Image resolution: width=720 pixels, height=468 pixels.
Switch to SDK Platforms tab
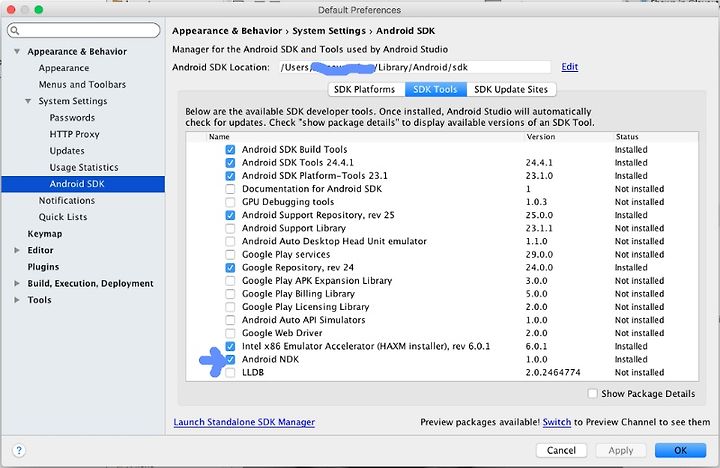tap(366, 90)
